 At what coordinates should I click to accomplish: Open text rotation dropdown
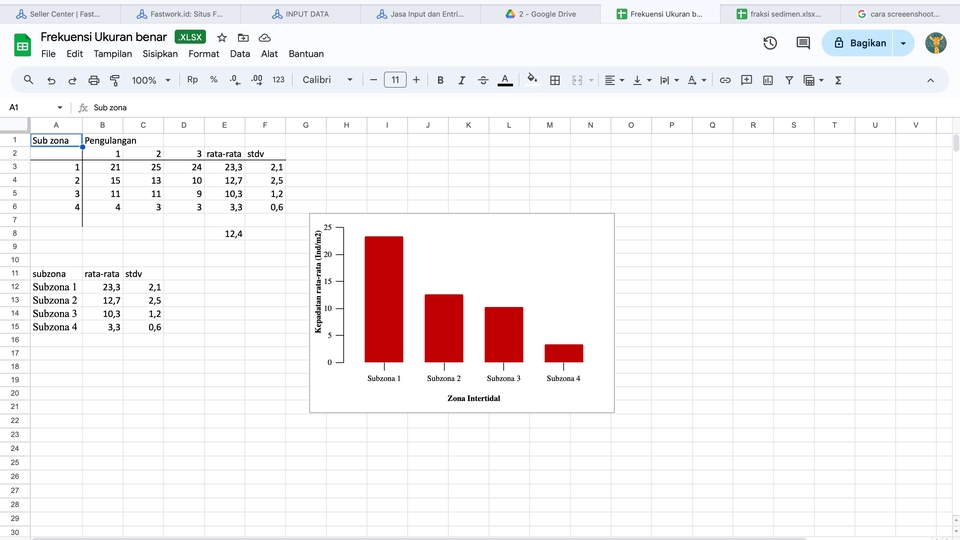click(x=697, y=80)
